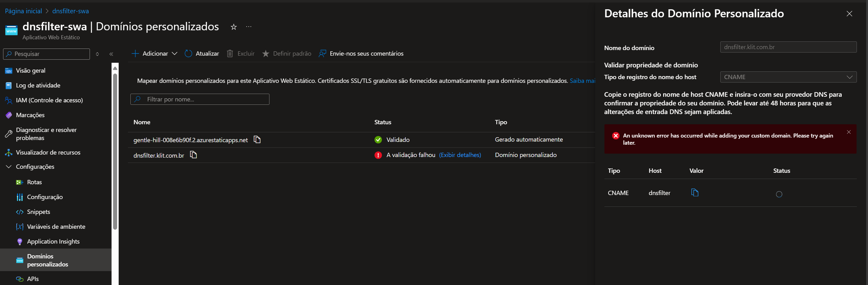868x285 pixels.
Task: Click the Snippets code icon
Action: pyautogui.click(x=19, y=212)
